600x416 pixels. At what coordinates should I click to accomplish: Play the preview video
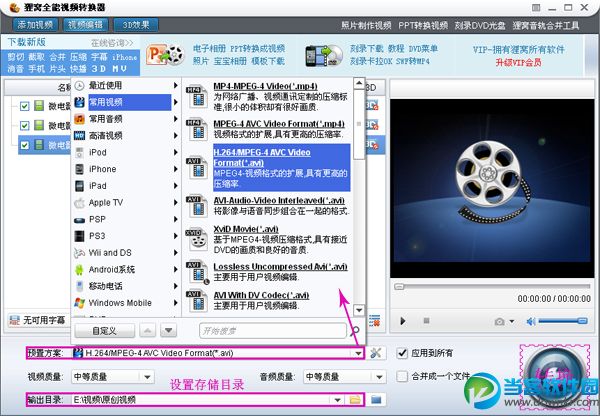coord(403,321)
